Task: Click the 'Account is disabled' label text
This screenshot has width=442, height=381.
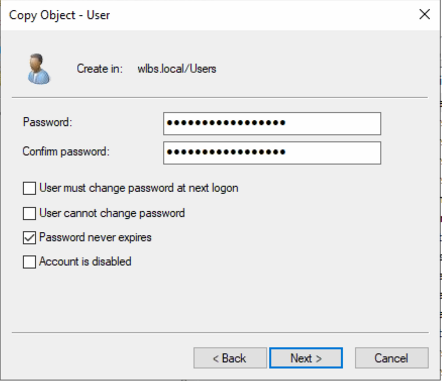Action: [x=85, y=261]
